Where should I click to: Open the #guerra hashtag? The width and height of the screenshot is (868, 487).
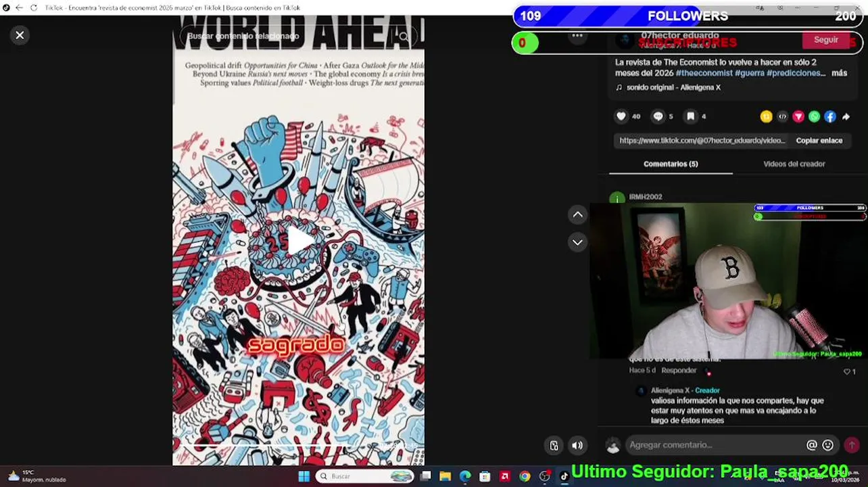click(x=749, y=73)
